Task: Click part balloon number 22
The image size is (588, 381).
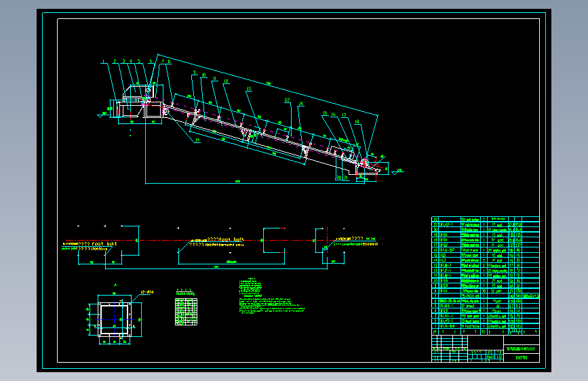Action: (288, 100)
